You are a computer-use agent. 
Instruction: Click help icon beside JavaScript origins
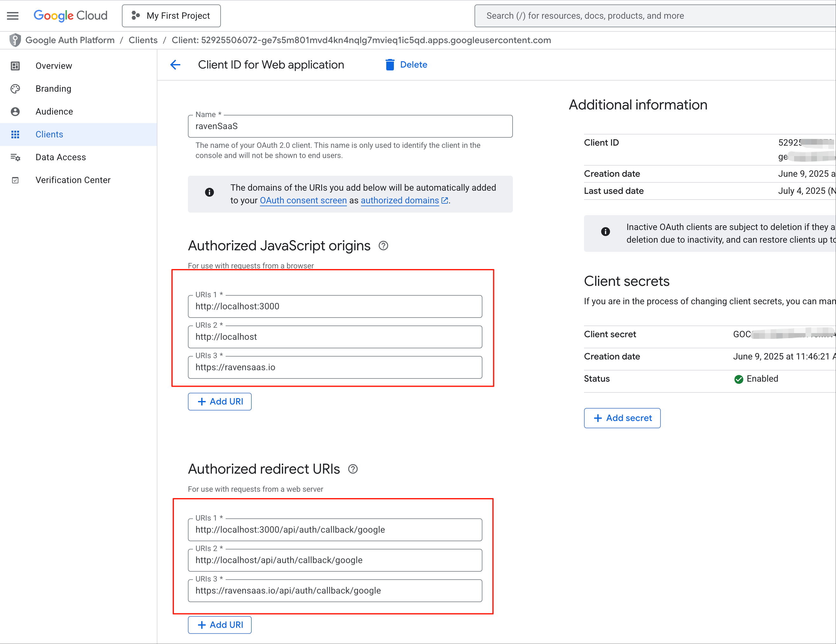(383, 246)
